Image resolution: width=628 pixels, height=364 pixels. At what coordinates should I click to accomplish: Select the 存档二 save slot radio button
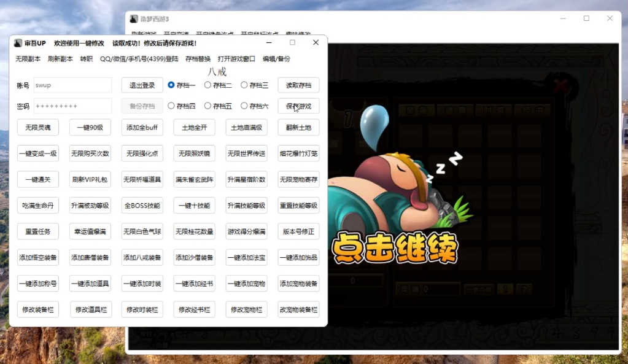coord(219,85)
